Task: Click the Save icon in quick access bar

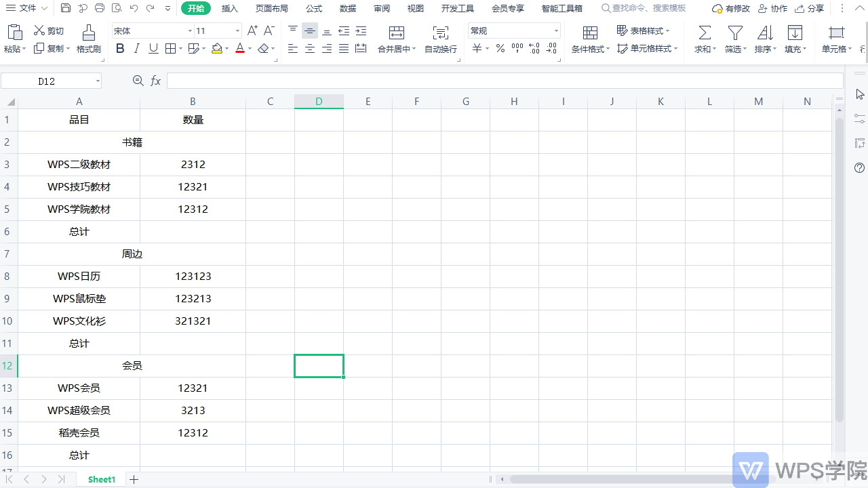Action: [x=66, y=8]
